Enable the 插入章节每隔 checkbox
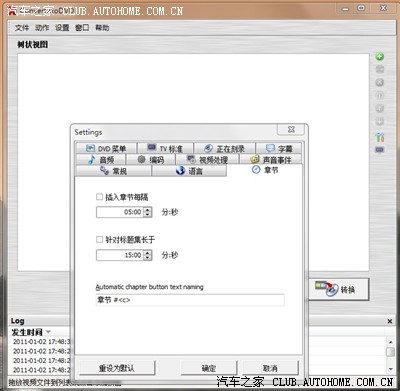The image size is (400, 391). click(x=99, y=197)
